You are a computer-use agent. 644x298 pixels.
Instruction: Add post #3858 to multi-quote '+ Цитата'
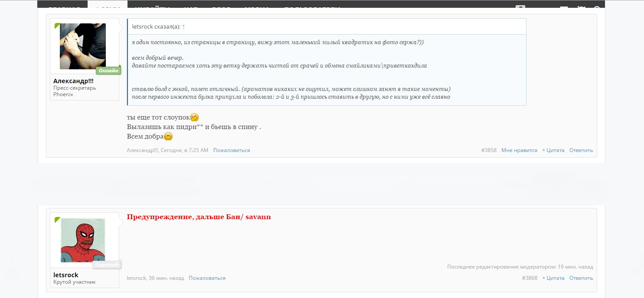tap(553, 150)
